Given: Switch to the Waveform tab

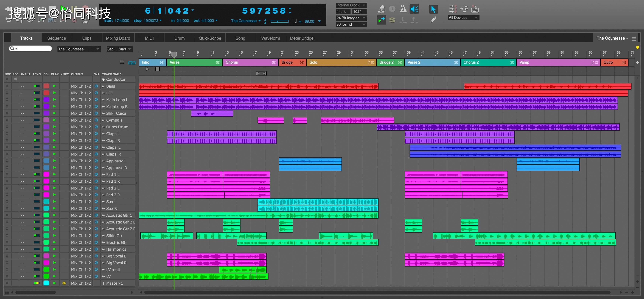Looking at the screenshot, I should (271, 38).
